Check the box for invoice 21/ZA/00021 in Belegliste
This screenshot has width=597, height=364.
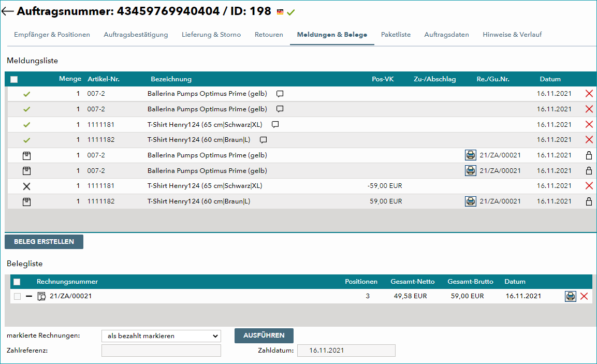[x=18, y=296]
